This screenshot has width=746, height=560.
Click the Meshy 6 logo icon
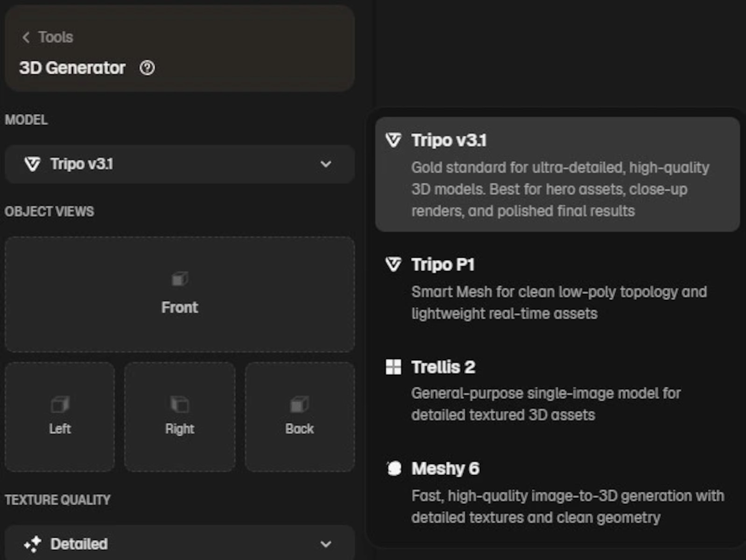click(x=394, y=469)
